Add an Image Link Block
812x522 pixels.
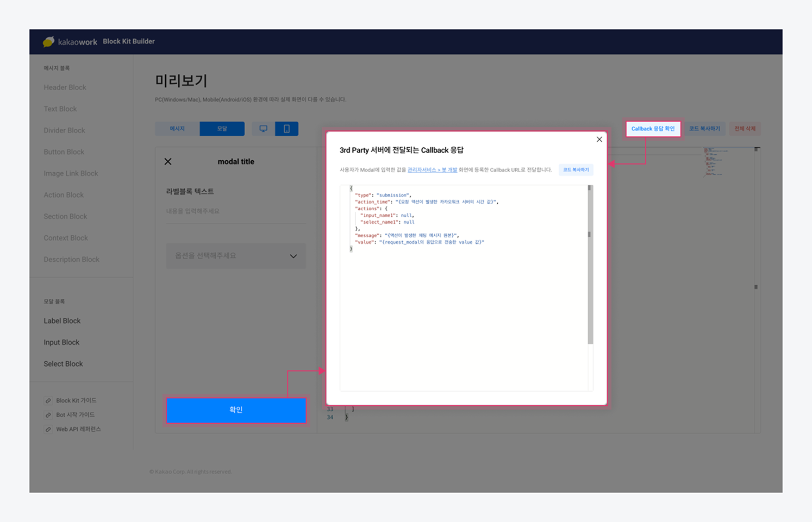(71, 174)
